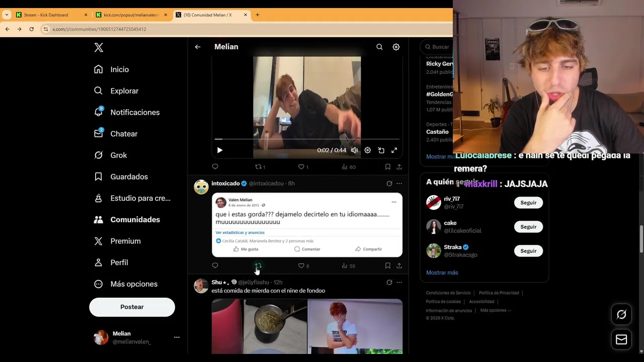Screen dimensions: 644x362
Task: View video post statistics 60
Action: 348,167
